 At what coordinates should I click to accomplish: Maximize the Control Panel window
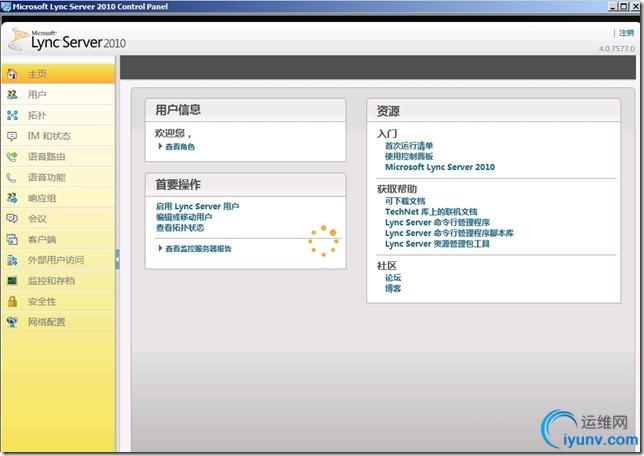coord(623,6)
